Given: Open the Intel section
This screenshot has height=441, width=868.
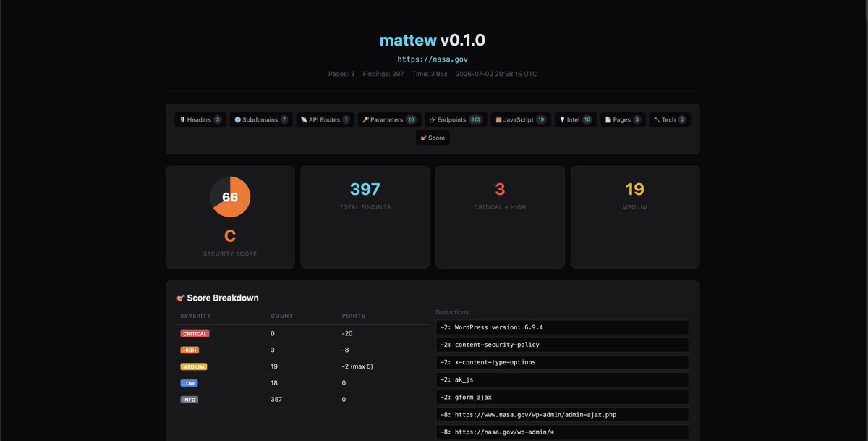Looking at the screenshot, I should (576, 119).
